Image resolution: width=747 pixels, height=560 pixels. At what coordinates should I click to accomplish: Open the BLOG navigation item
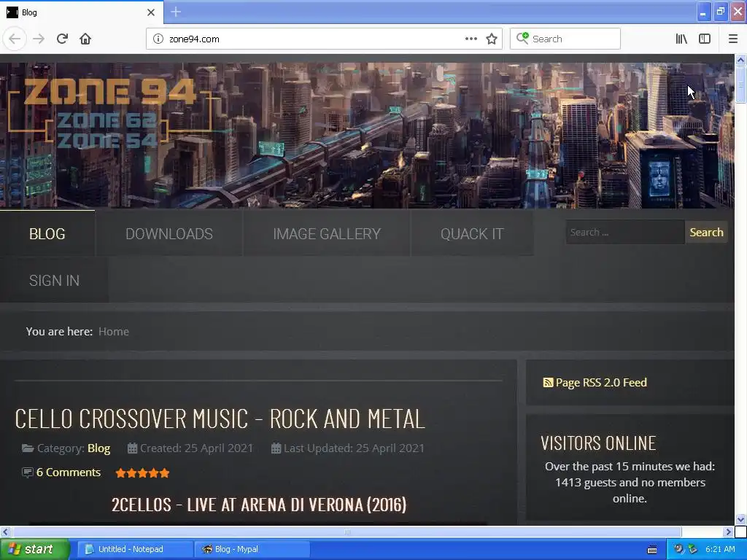47,234
